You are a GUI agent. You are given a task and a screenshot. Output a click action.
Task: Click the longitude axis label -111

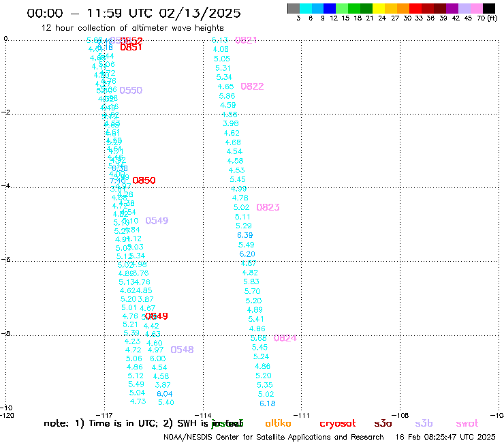(302, 415)
